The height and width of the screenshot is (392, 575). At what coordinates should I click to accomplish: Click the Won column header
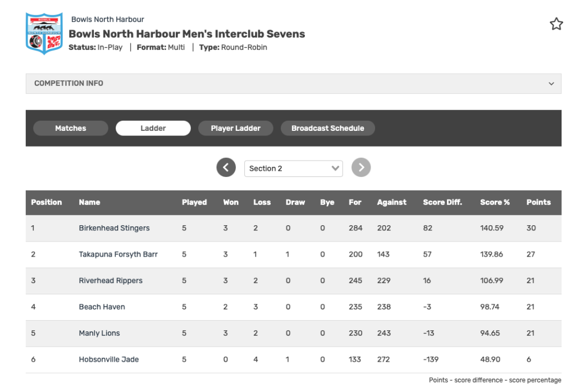[231, 202]
